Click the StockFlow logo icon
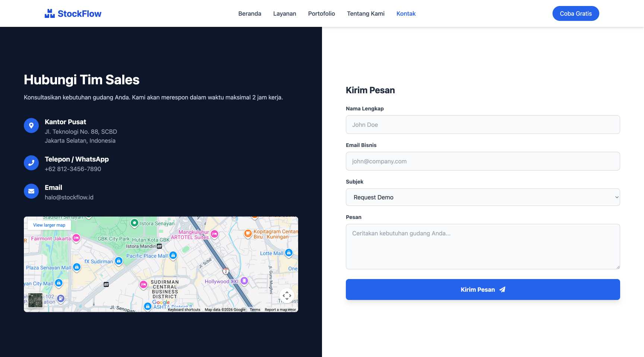The width and height of the screenshot is (644, 357). click(50, 14)
